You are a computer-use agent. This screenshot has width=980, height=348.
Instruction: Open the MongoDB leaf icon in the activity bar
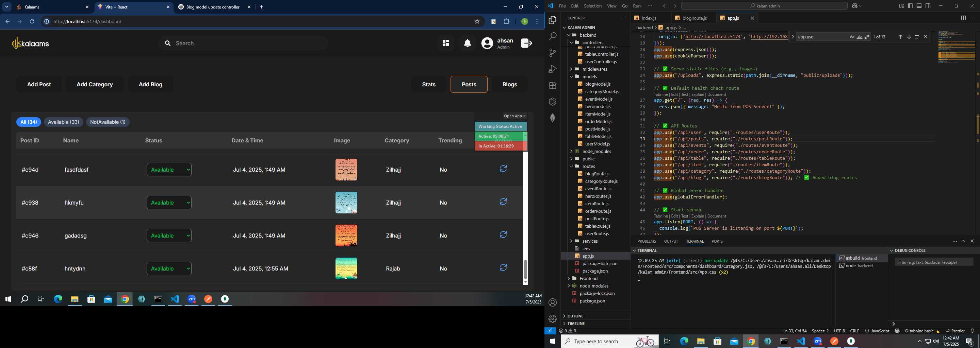click(x=552, y=118)
